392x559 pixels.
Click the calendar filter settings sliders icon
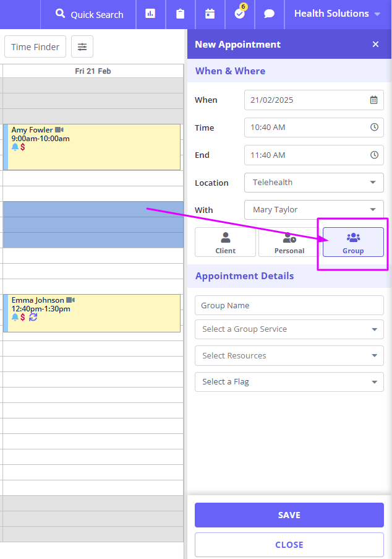[x=82, y=46]
